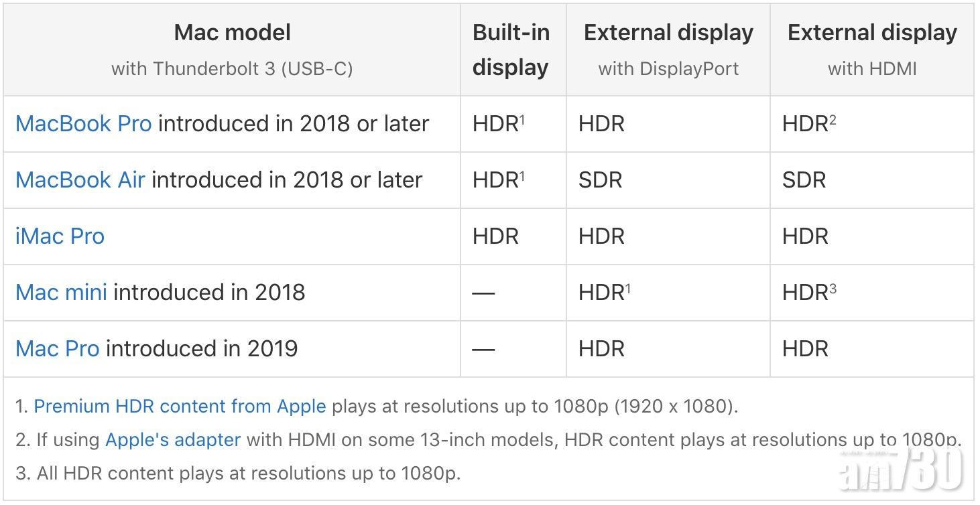Screen dimensions: 980x505
Task: Click the Apple's adapter link
Action: [x=173, y=440]
